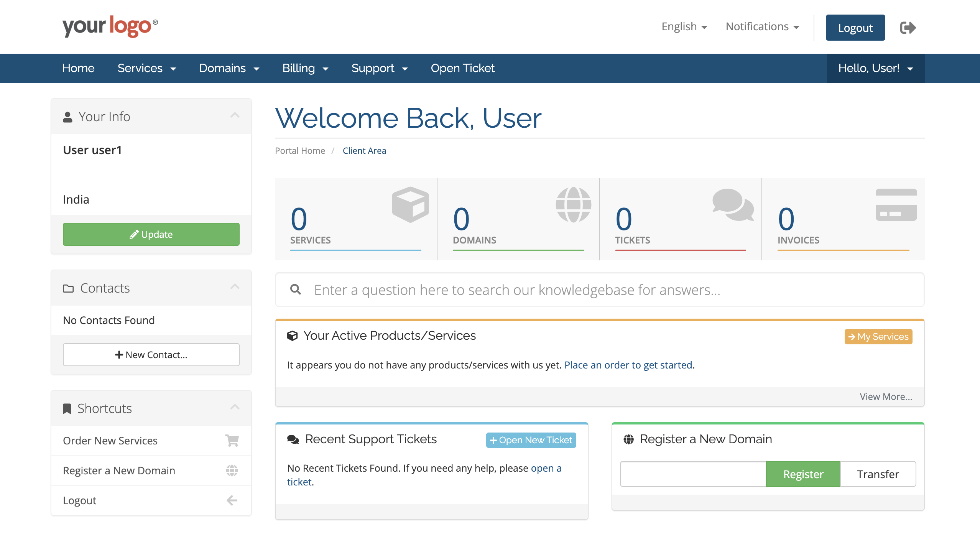Viewport: 980px width, 533px height.
Task: Click the Services cube icon tile
Action: coord(410,204)
